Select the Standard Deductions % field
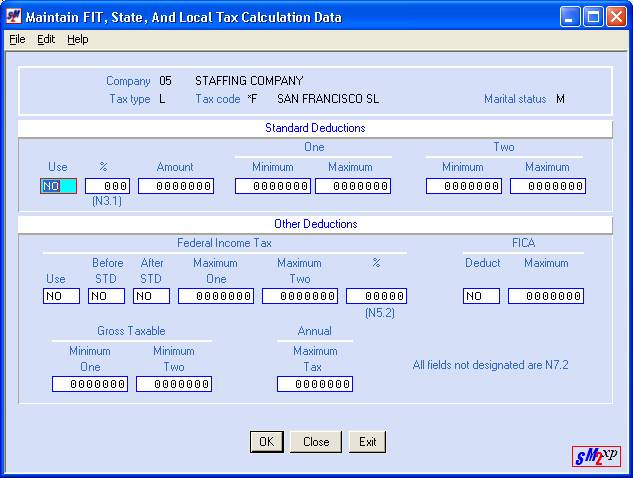The image size is (633, 478). tap(107, 186)
